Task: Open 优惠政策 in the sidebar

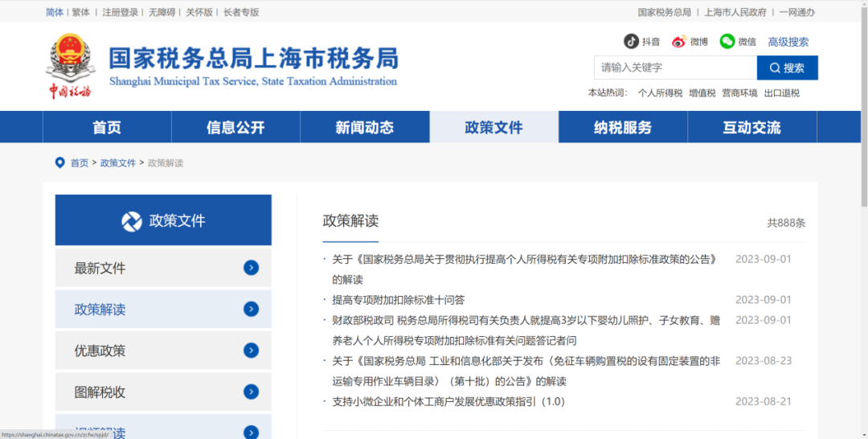Action: click(163, 351)
